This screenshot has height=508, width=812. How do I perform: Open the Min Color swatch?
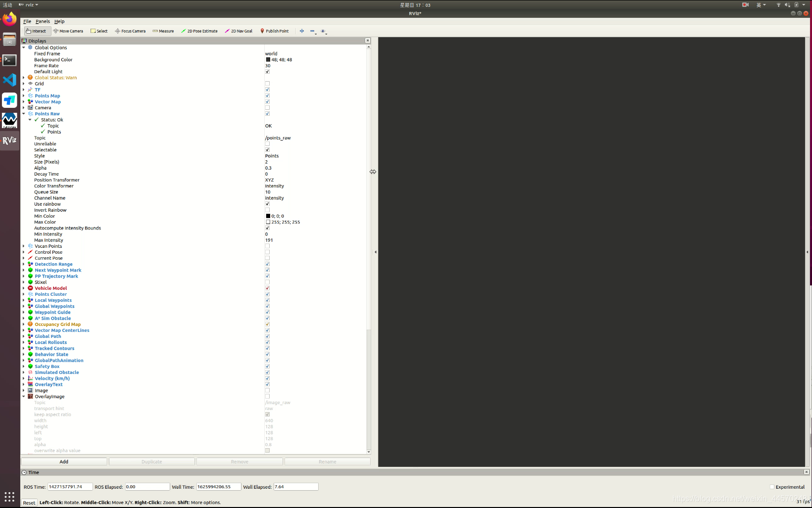[x=268, y=216]
